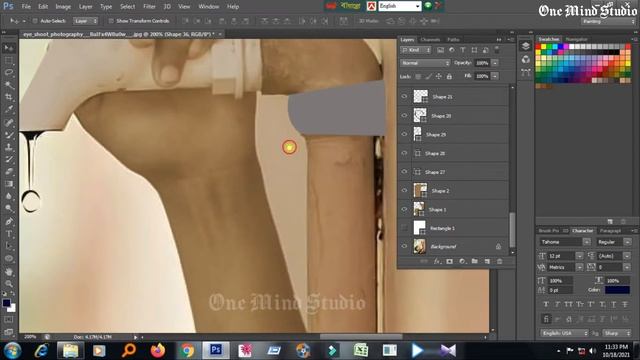
Task: Lock all for the selected layer
Action: [x=449, y=76]
